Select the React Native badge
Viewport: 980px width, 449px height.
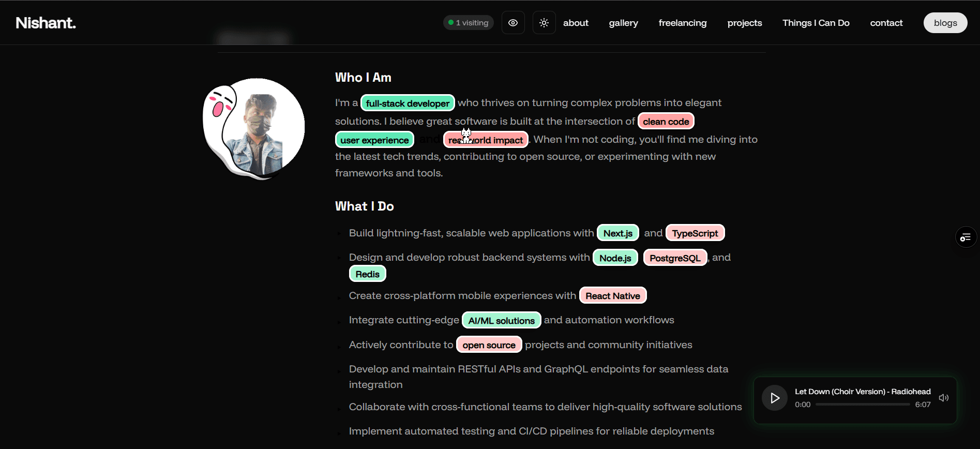[612, 296]
